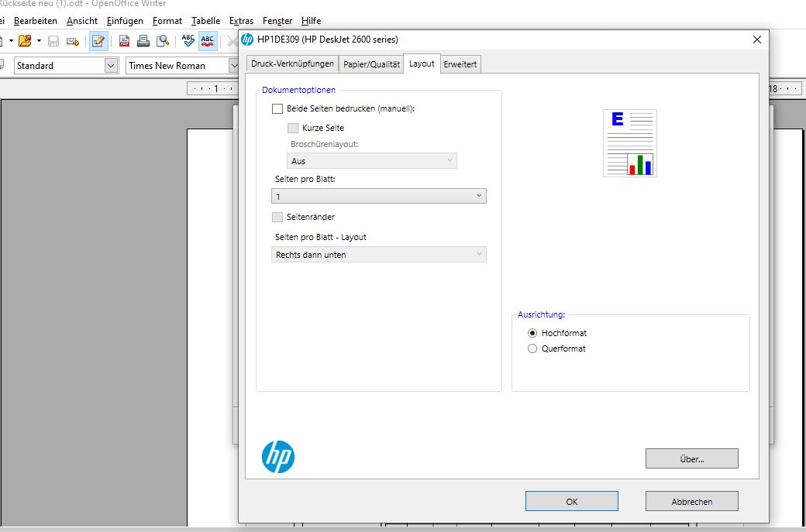
Task: Toggle Edit File mode icon
Action: click(x=98, y=41)
